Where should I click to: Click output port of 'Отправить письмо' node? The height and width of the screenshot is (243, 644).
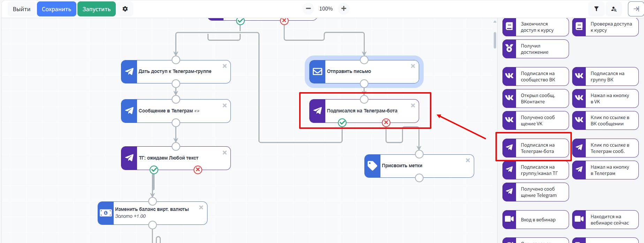pos(364,83)
